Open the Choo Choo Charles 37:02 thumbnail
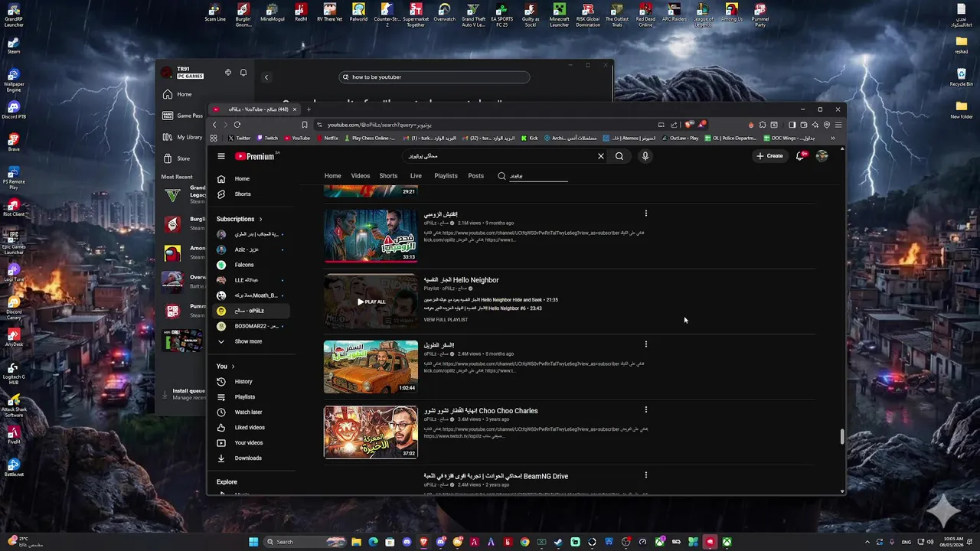The image size is (980, 551). tap(371, 432)
